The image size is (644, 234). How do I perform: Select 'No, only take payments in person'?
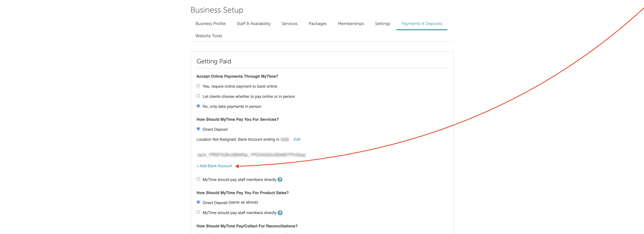coord(198,106)
